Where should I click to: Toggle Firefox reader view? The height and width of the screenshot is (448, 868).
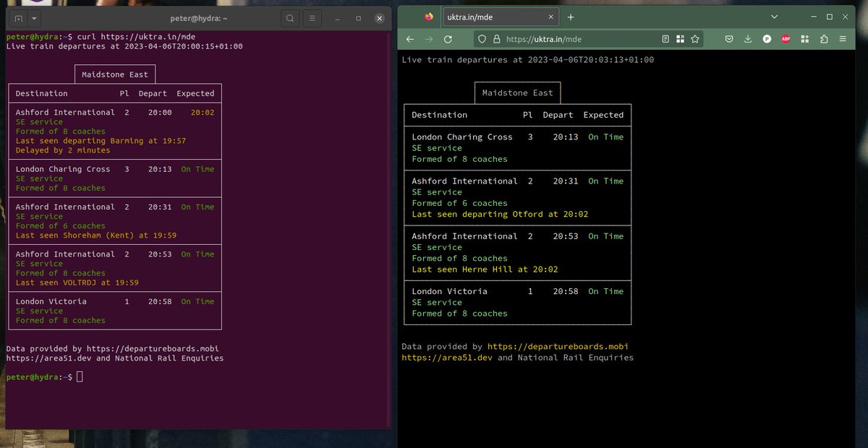(666, 39)
